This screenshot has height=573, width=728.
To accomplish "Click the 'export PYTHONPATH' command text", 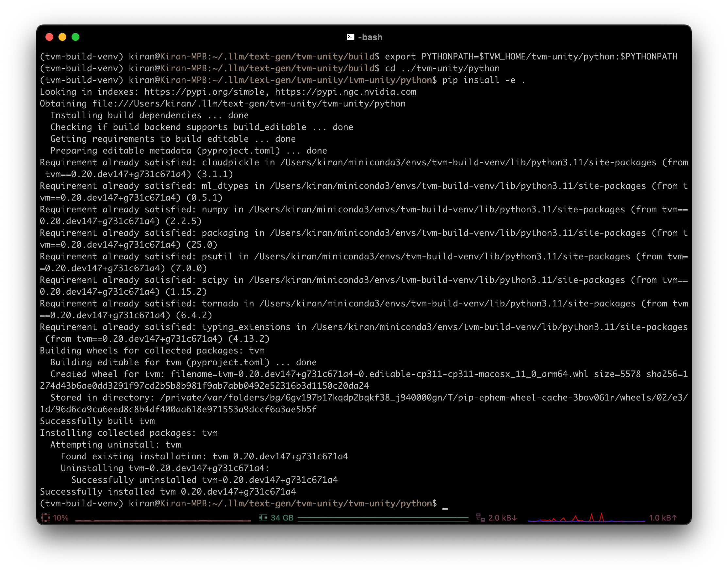I will (x=531, y=57).
